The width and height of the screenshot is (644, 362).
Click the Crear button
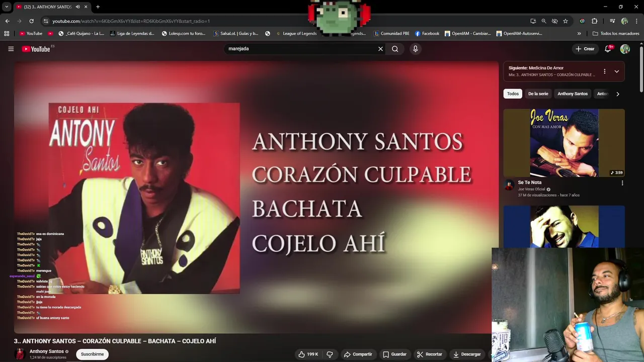585,49
